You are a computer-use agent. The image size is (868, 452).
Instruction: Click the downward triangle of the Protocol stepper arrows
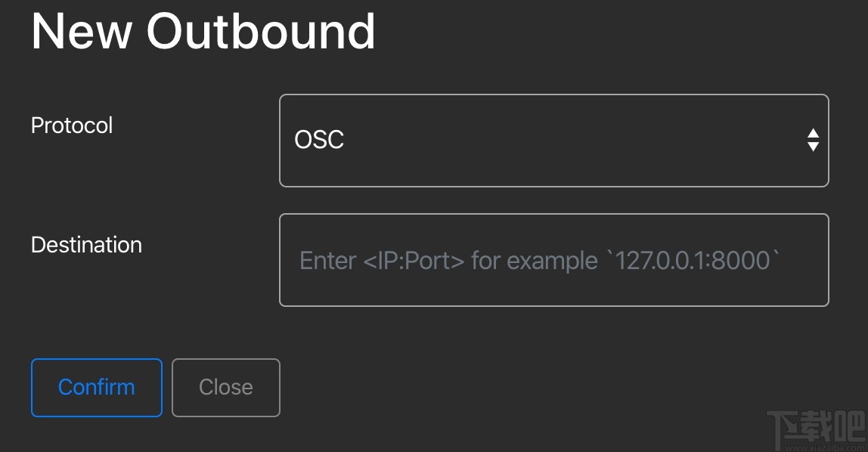[x=813, y=147]
